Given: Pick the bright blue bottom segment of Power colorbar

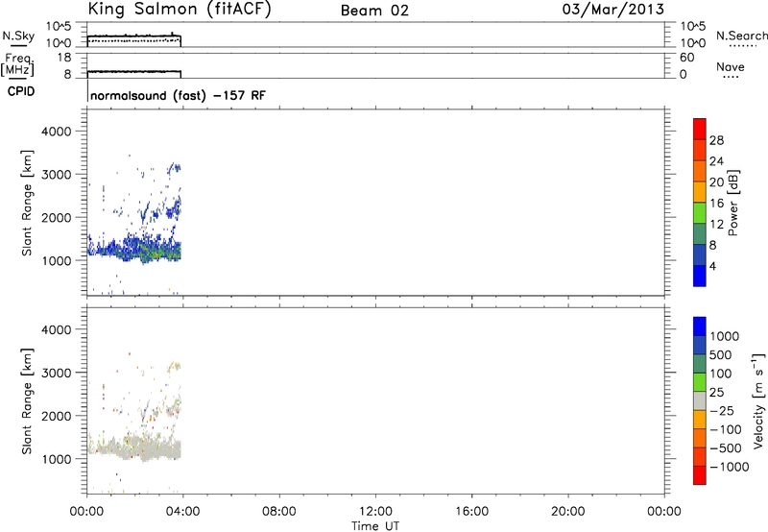Looking at the screenshot, I should pos(700,276).
